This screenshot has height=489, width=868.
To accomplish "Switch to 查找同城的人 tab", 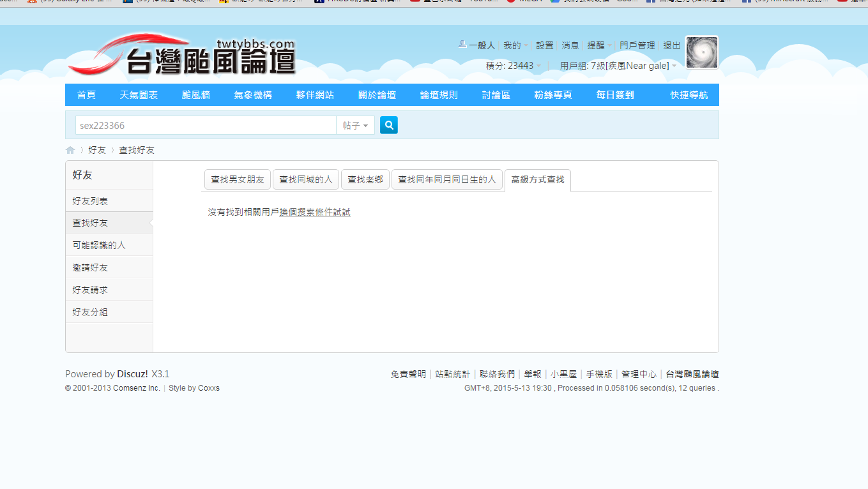I will tap(306, 179).
